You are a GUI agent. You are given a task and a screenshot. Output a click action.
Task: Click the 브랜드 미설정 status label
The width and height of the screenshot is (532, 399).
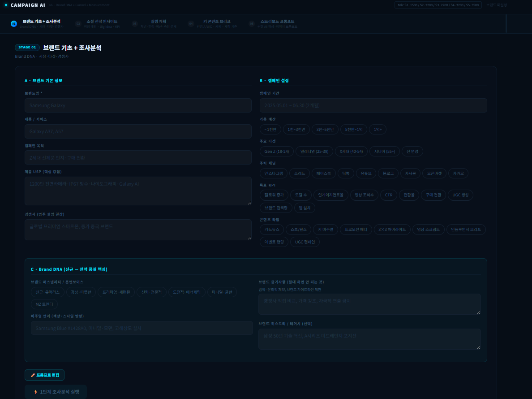click(x=496, y=5)
